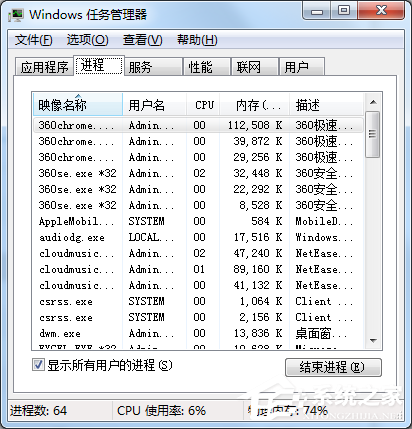Open the 查看(V) menu
Screen dimensions: 412x429
coord(142,40)
